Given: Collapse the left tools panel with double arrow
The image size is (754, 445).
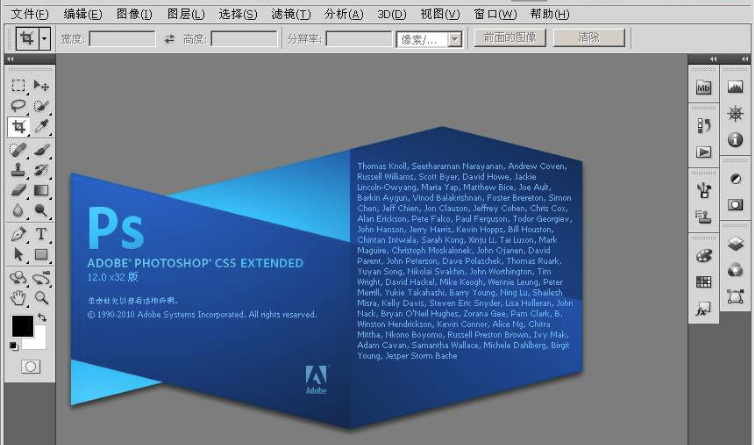Looking at the screenshot, I should pos(11,60).
